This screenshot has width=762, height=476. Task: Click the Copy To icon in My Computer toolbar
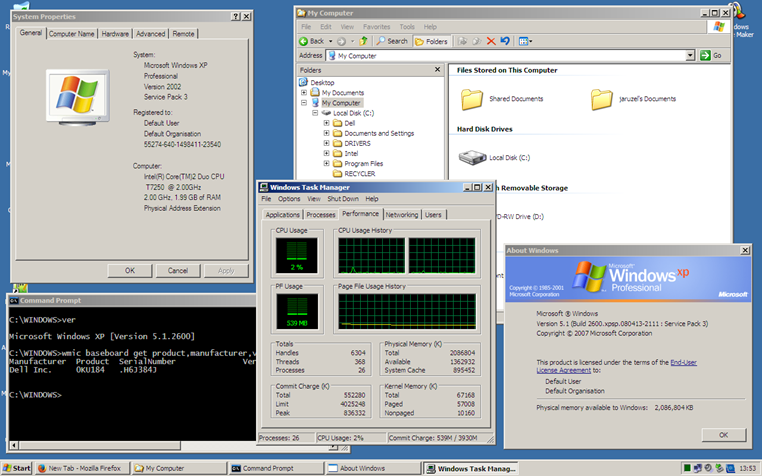pos(477,41)
